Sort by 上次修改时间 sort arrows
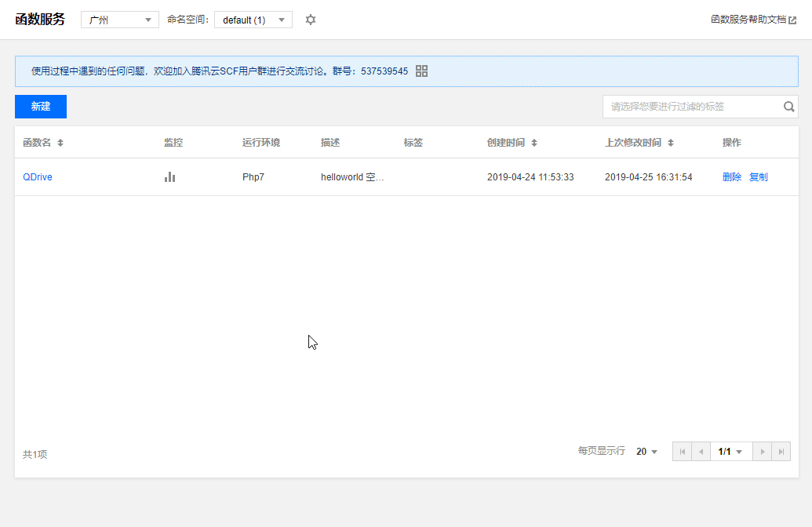The width and height of the screenshot is (812, 527). click(x=671, y=143)
